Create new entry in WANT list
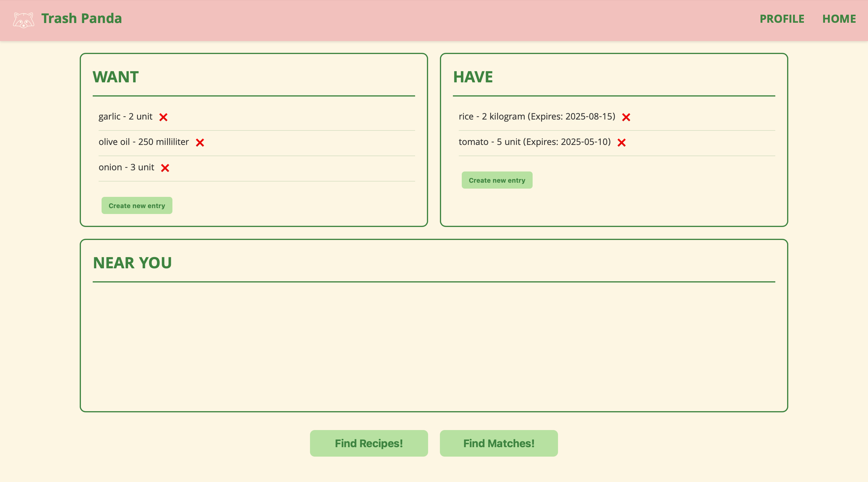Image resolution: width=868 pixels, height=482 pixels. coord(137,205)
